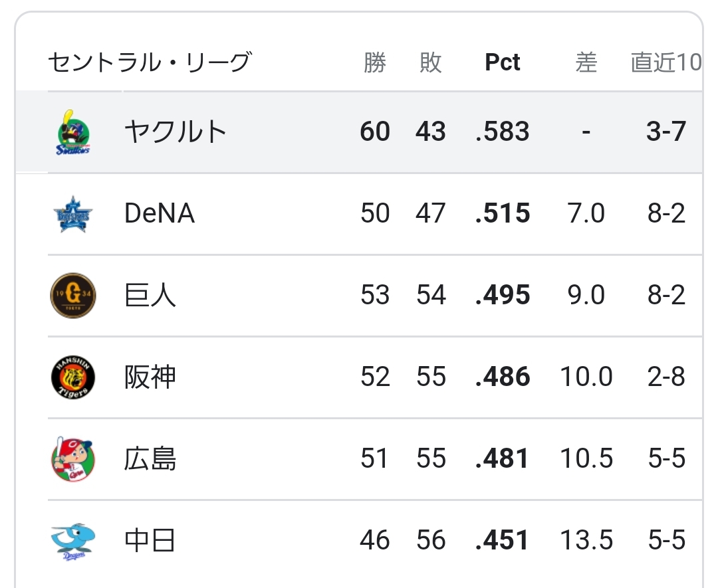Click the 直近10 column header
The image size is (718, 588).
point(665,62)
